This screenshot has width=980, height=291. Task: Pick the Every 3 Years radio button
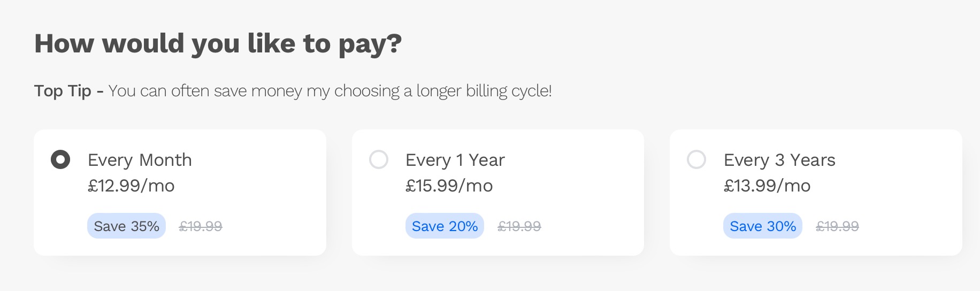696,159
